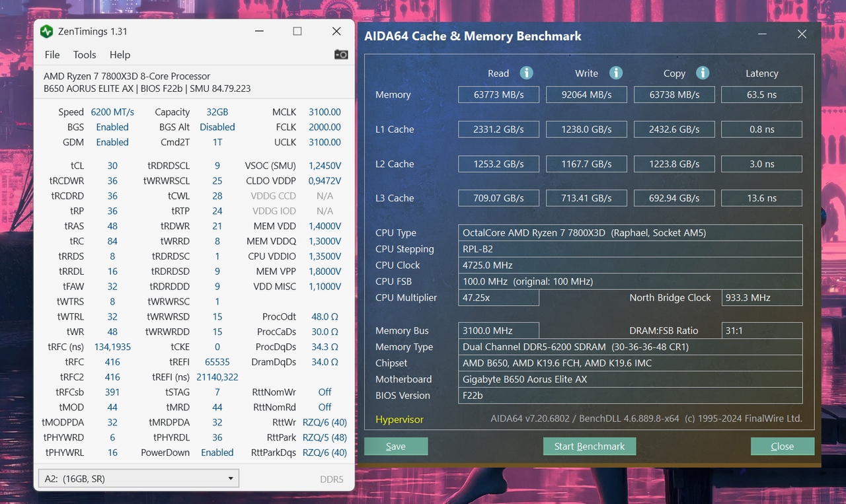Click the Memory Type DDR5-6200 field

630,347
